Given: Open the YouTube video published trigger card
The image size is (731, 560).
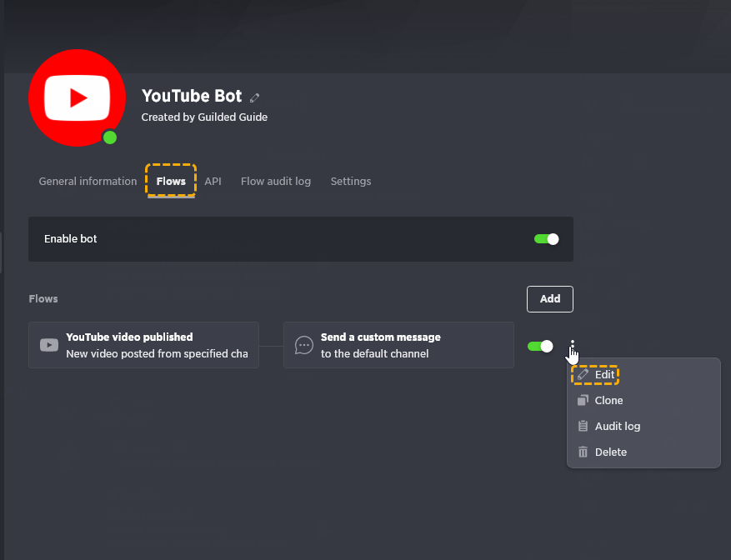Looking at the screenshot, I should click(x=143, y=345).
